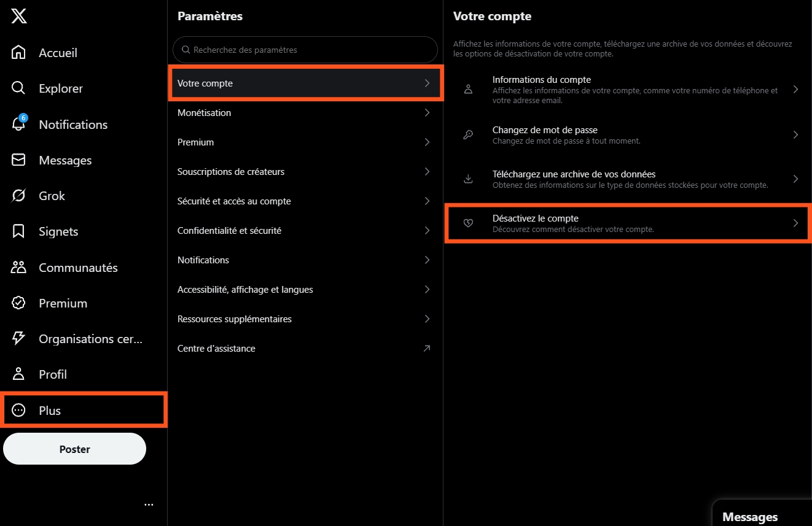The image size is (812, 526).
Task: Expand the Plus menu in the sidebar
Action: (84, 411)
